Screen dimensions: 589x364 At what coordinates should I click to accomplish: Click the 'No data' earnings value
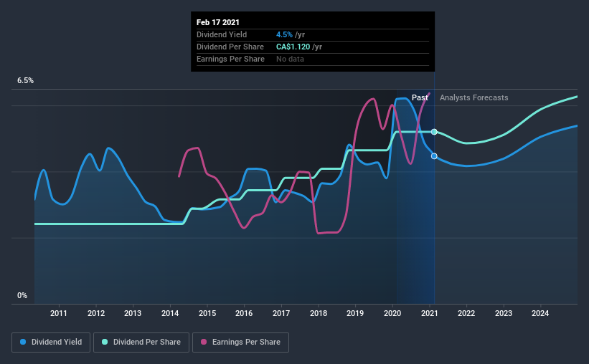click(290, 59)
